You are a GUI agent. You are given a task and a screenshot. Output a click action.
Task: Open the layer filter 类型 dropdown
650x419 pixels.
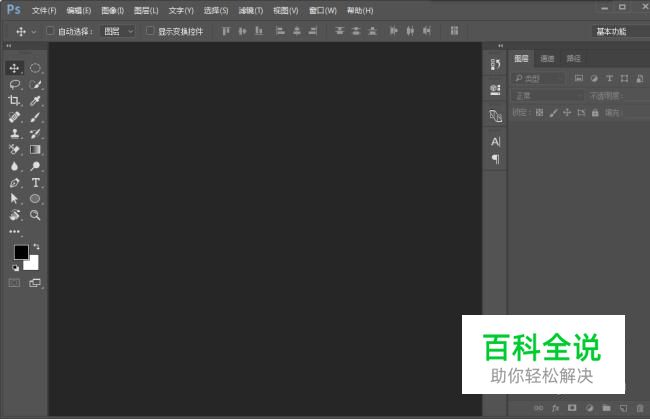538,78
